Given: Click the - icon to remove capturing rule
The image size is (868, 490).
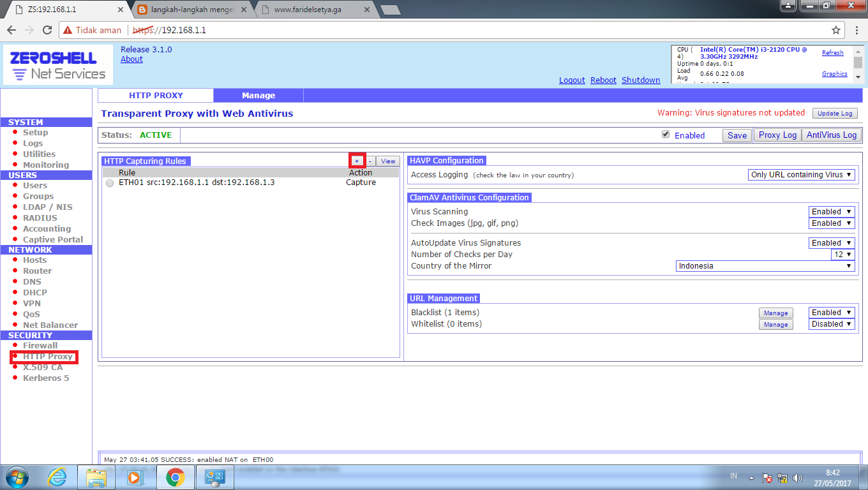Looking at the screenshot, I should tap(371, 161).
